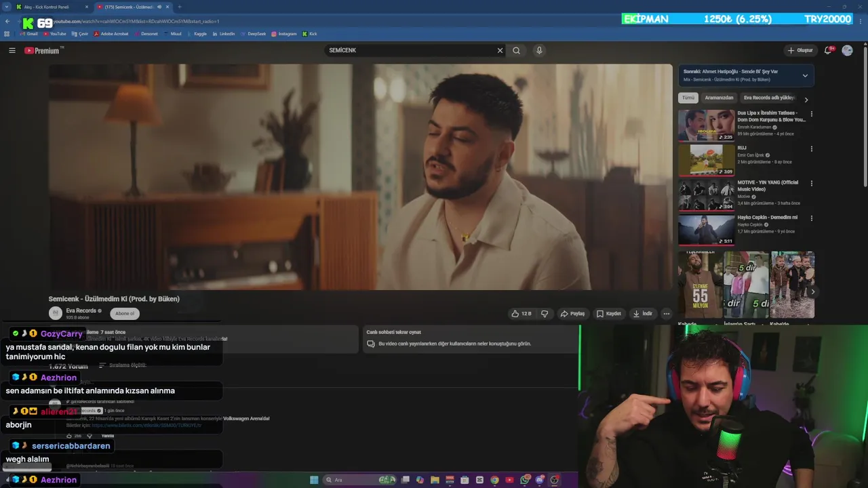Image resolution: width=868 pixels, height=488 pixels.
Task: Dislike the video with thumbs-down
Action: (x=544, y=314)
